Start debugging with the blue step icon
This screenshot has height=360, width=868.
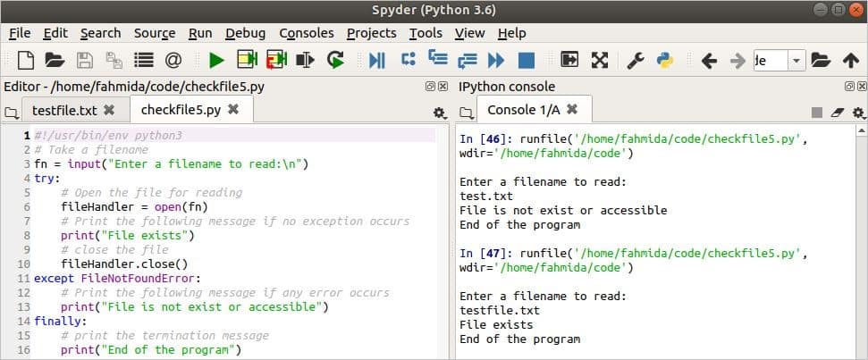pyautogui.click(x=377, y=60)
